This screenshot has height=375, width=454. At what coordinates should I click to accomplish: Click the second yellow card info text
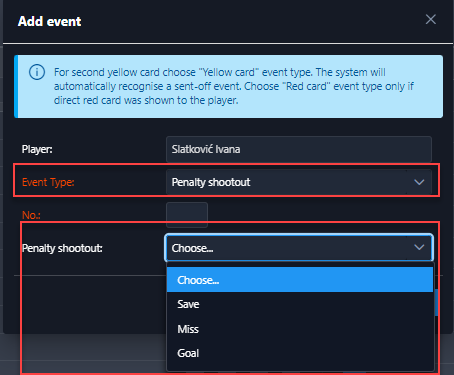(234, 86)
